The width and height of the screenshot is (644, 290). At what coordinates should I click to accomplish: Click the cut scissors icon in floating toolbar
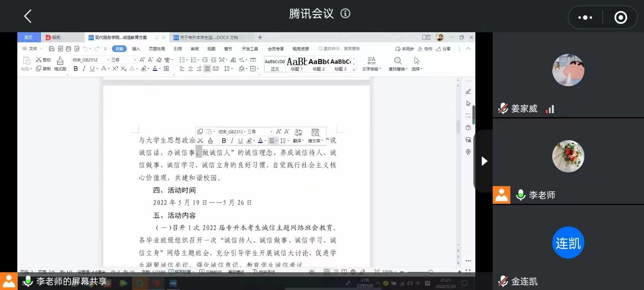pyautogui.click(x=200, y=141)
